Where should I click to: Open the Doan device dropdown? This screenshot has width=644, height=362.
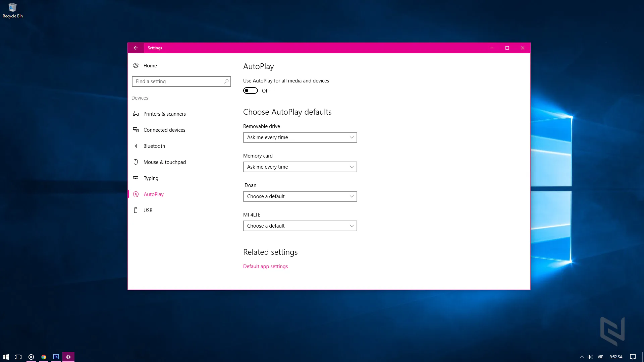pos(300,196)
